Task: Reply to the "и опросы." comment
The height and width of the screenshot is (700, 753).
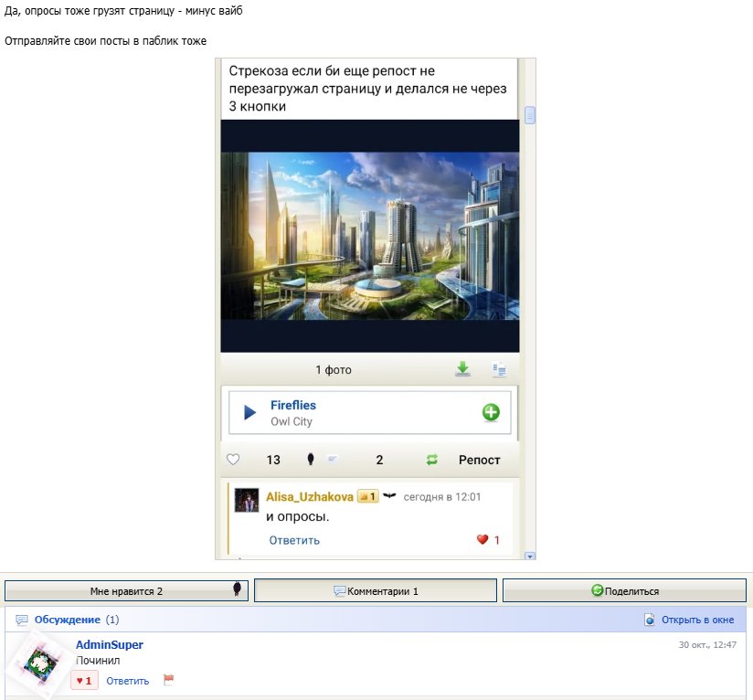Action: (294, 540)
